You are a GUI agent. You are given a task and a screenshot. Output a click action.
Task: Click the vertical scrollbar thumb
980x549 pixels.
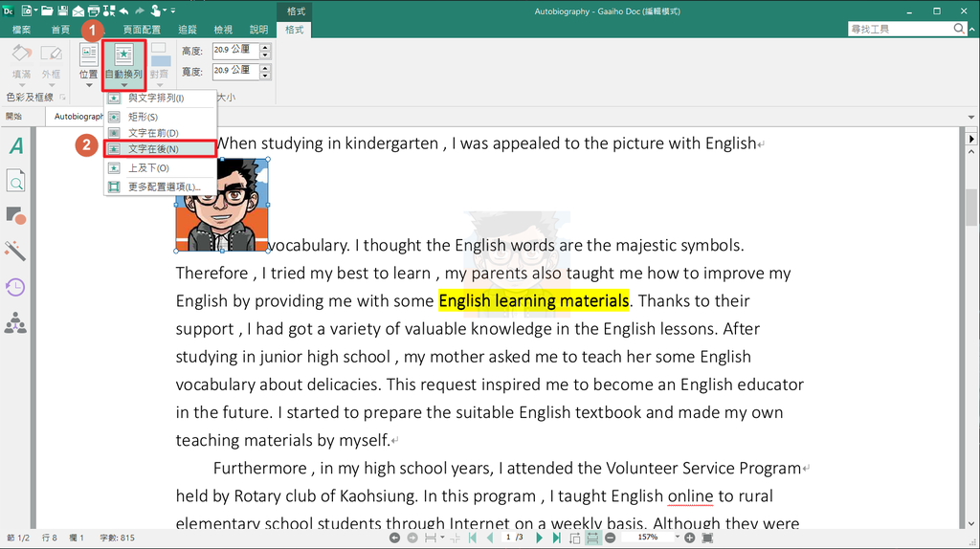971,207
